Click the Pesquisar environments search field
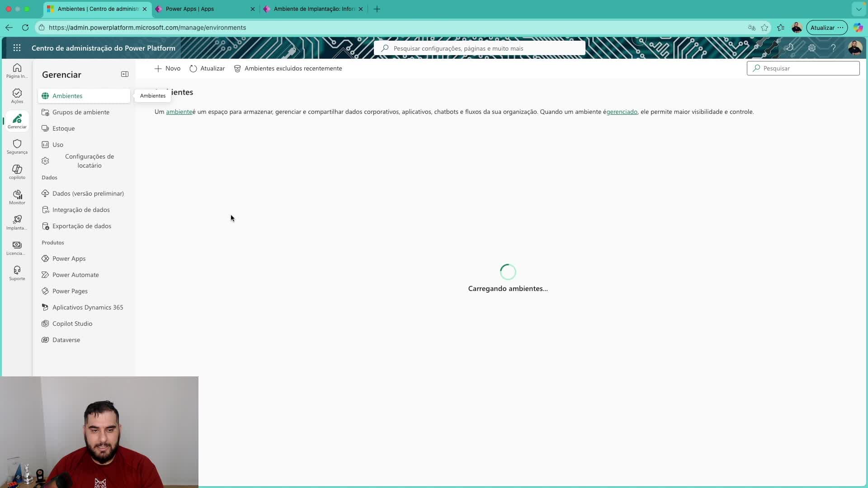This screenshot has height=488, width=868. click(x=803, y=68)
